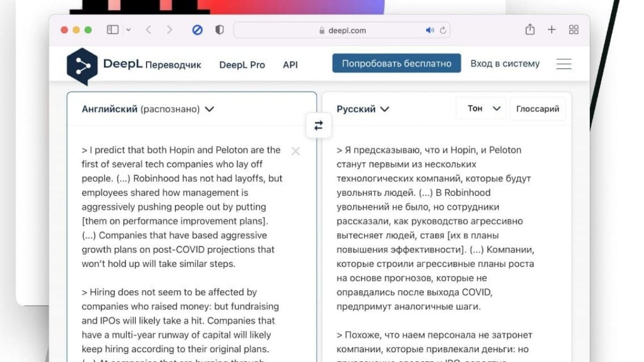644x362 pixels.
Task: Click the Вход в систему link
Action: click(505, 63)
